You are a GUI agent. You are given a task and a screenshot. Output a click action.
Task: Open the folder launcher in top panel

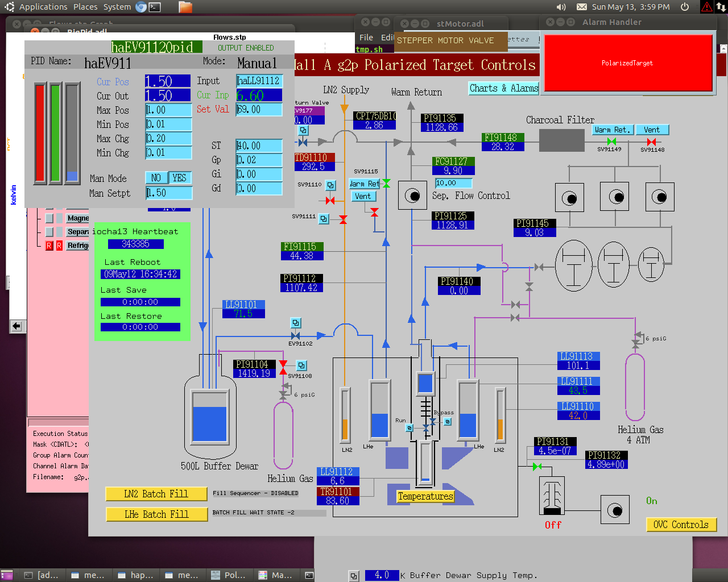[185, 7]
